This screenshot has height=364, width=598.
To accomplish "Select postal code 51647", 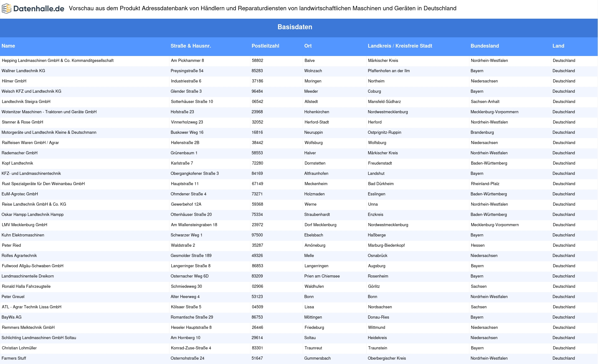I will (x=257, y=358).
